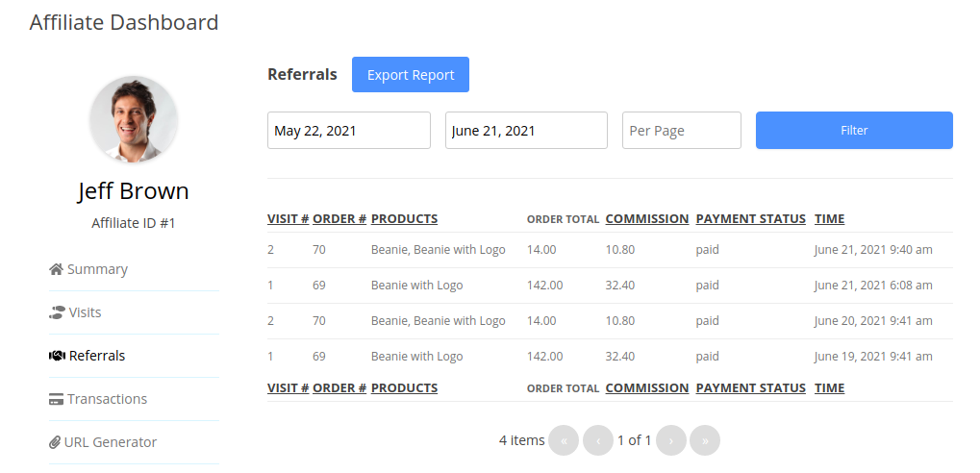This screenshot has height=473, width=980.
Task: Go to last page of results
Action: (705, 440)
